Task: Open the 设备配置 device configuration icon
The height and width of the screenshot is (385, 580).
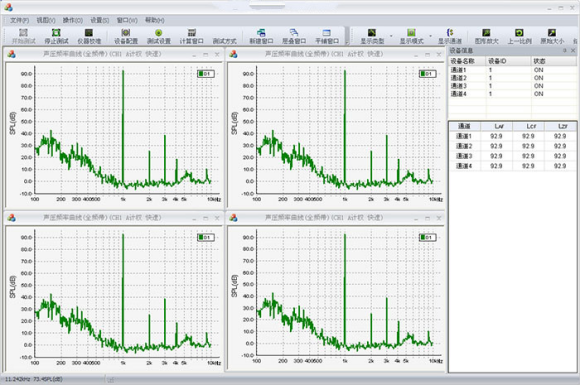Action: 126,36
